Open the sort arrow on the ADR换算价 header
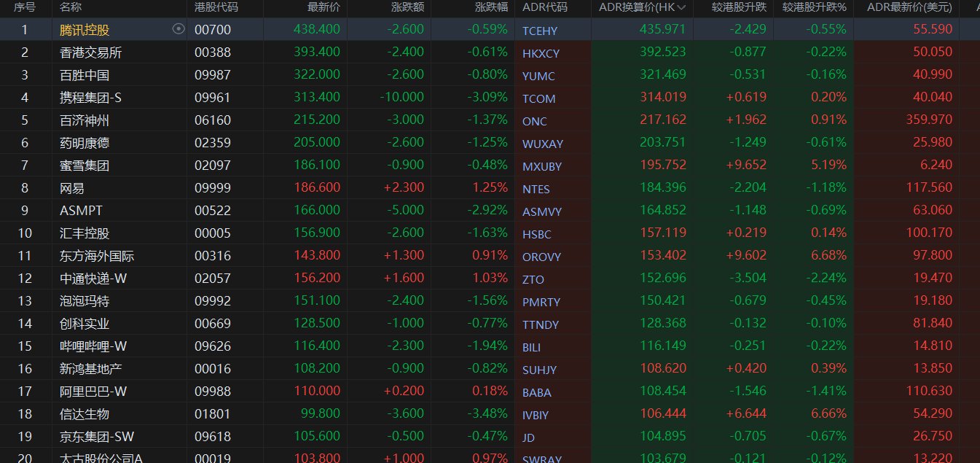The image size is (980, 463). pos(681,7)
